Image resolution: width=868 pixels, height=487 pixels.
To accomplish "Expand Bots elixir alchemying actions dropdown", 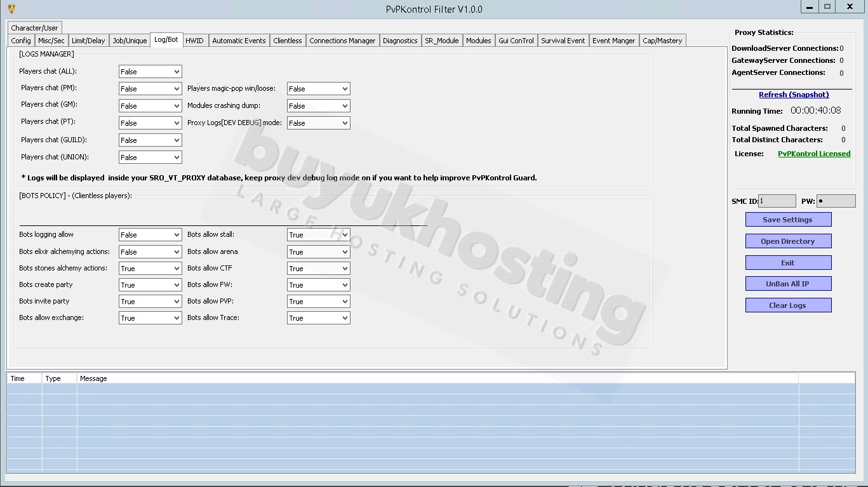I will click(150, 252).
